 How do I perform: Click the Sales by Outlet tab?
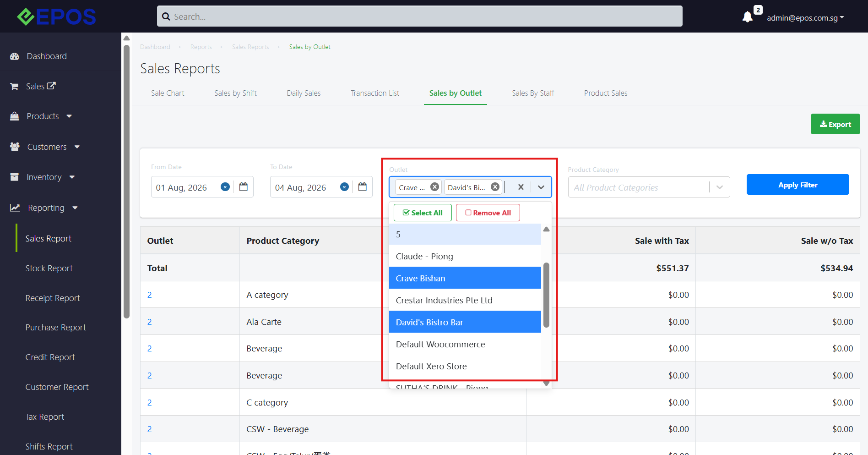pos(456,93)
